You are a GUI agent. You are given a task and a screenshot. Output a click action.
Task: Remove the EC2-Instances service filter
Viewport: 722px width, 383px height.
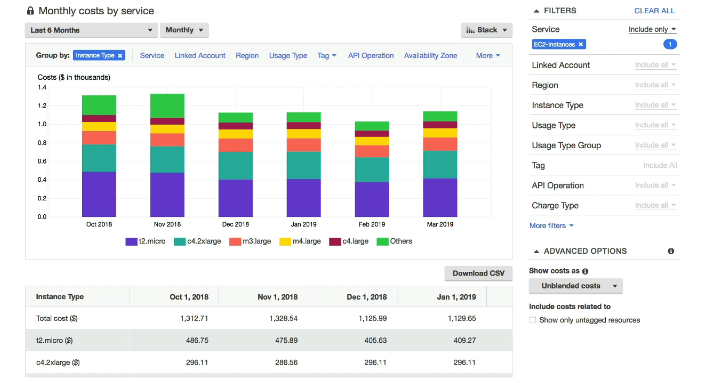581,45
